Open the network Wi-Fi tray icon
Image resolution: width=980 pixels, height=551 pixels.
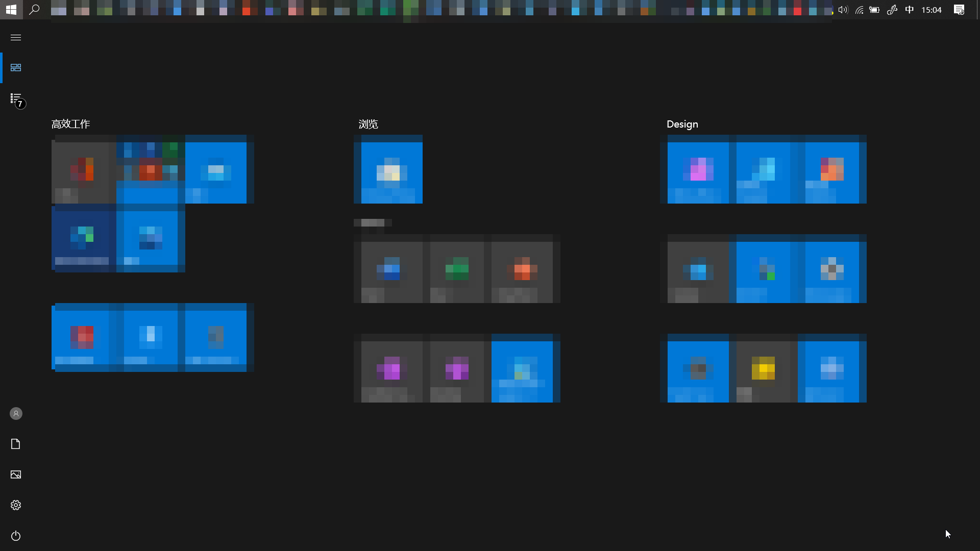859,10
